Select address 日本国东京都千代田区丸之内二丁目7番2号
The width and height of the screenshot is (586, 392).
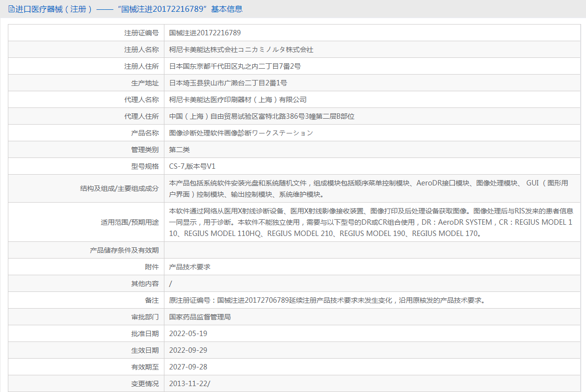235,66
